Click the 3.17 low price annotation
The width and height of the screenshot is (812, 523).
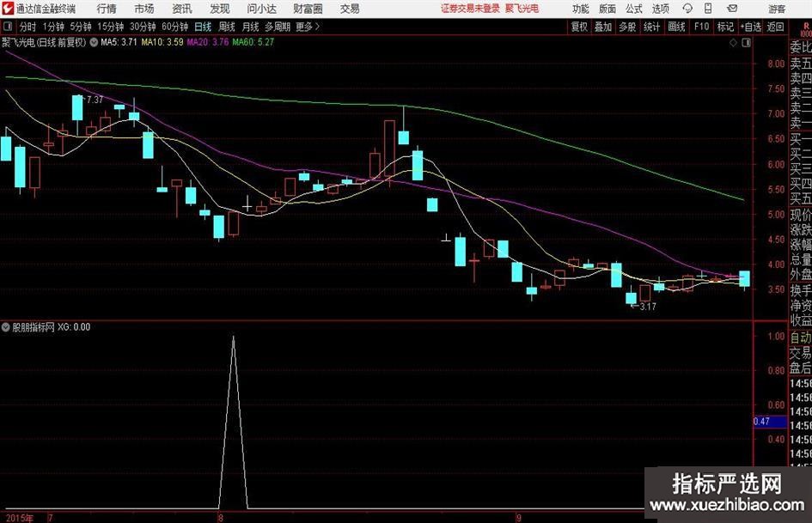(x=648, y=307)
